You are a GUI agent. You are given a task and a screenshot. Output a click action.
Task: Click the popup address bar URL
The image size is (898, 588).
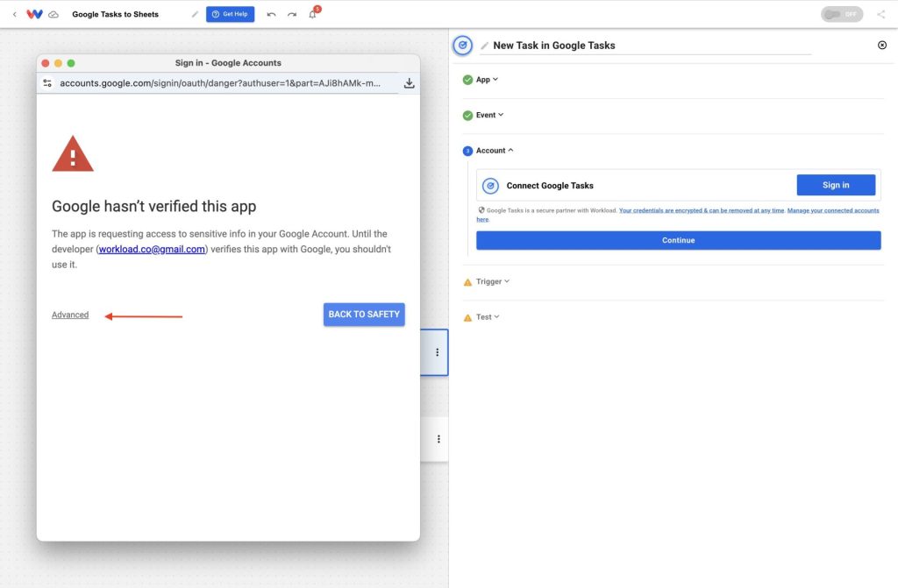(220, 83)
